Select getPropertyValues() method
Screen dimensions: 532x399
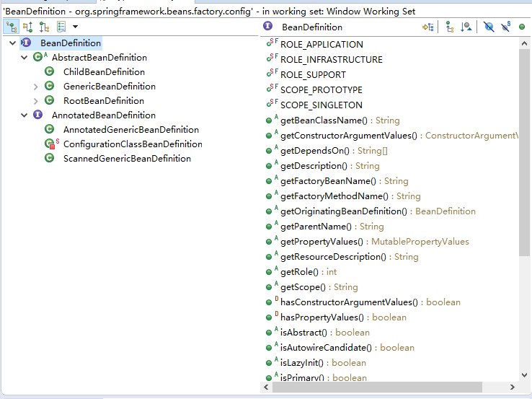[374, 242]
